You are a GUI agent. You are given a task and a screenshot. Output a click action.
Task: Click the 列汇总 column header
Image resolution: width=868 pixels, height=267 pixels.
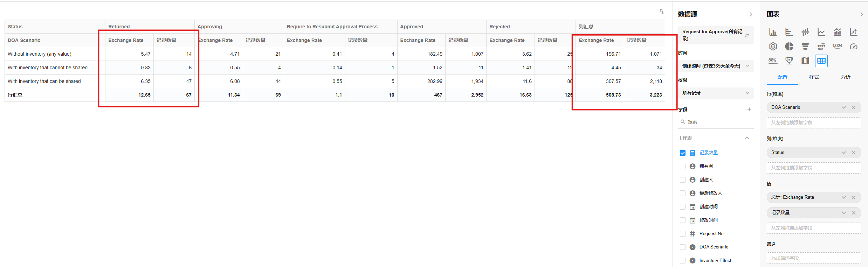(x=620, y=27)
